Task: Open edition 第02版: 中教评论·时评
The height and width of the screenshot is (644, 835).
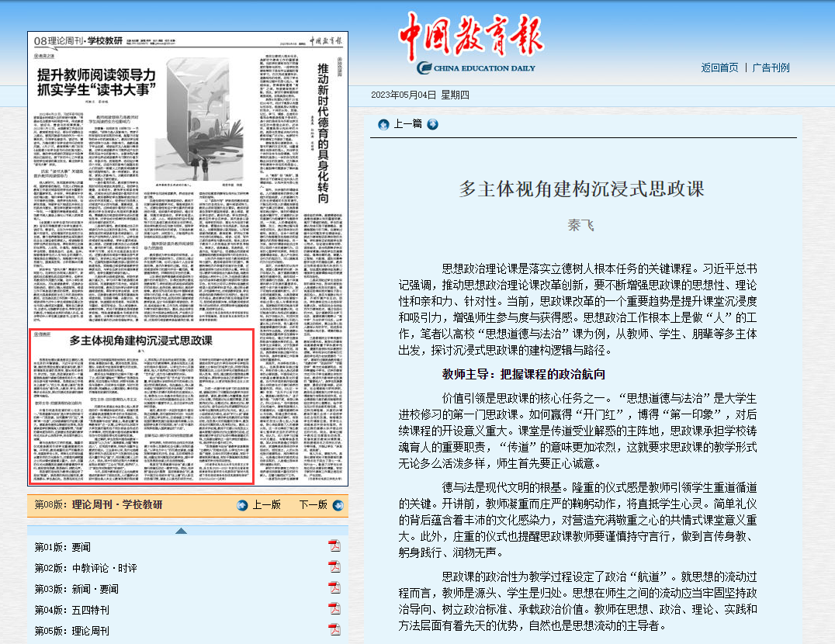Action: 85,568
